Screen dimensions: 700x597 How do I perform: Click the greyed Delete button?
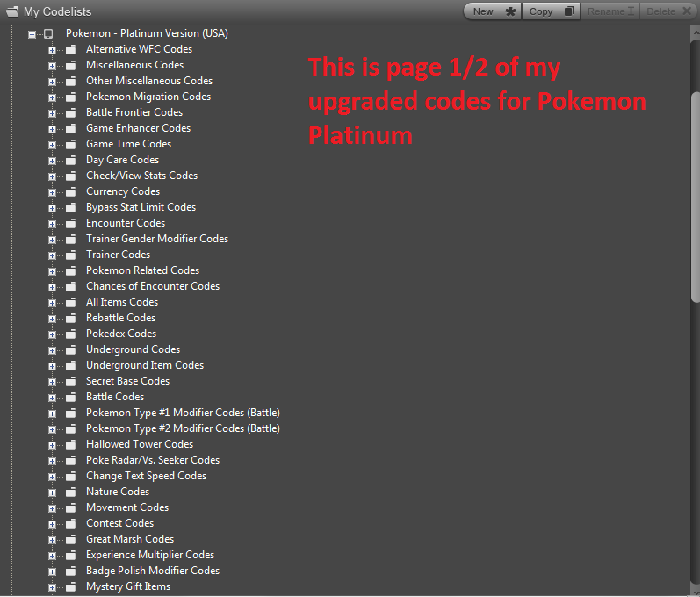coord(668,11)
